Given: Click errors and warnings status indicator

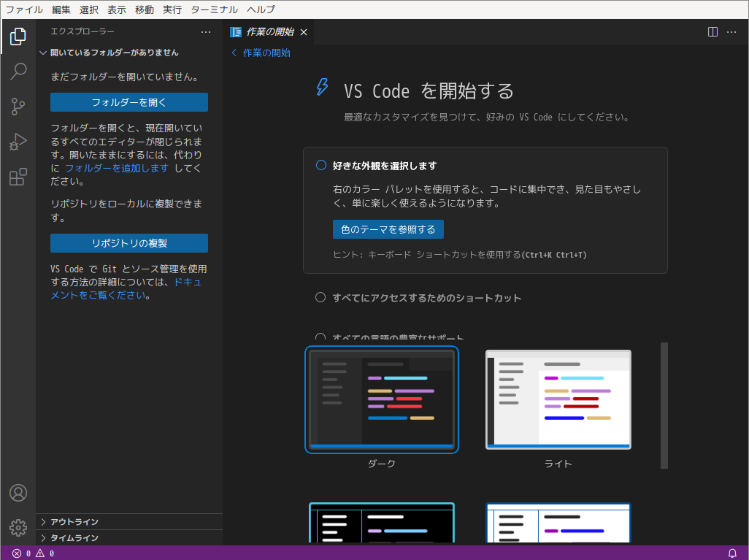Looking at the screenshot, I should pos(34,553).
